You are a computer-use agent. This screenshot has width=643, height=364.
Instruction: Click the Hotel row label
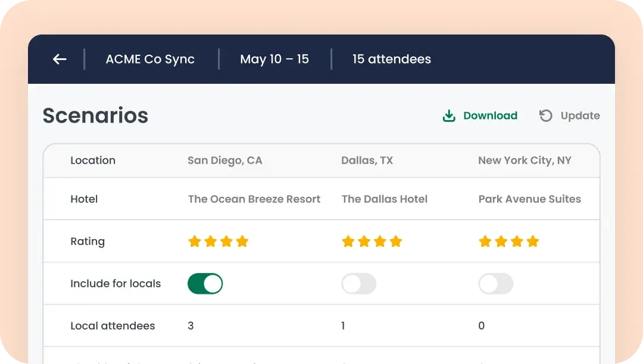(84, 199)
